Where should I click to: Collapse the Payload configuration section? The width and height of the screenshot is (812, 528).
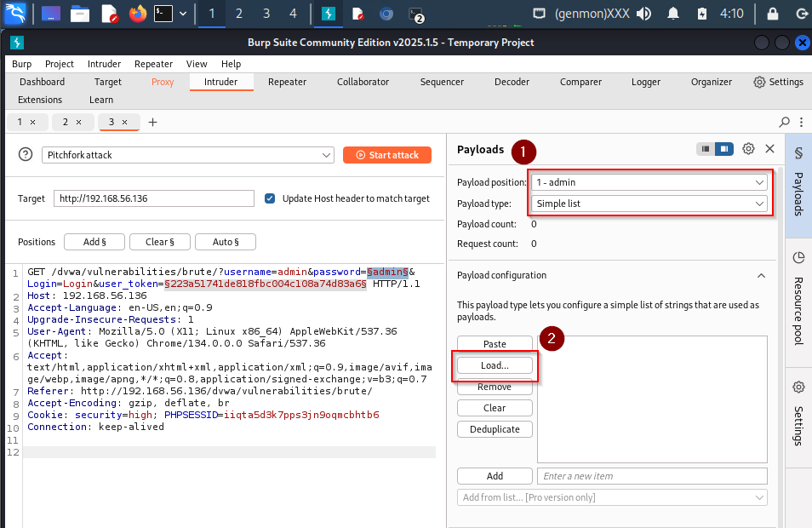(761, 275)
